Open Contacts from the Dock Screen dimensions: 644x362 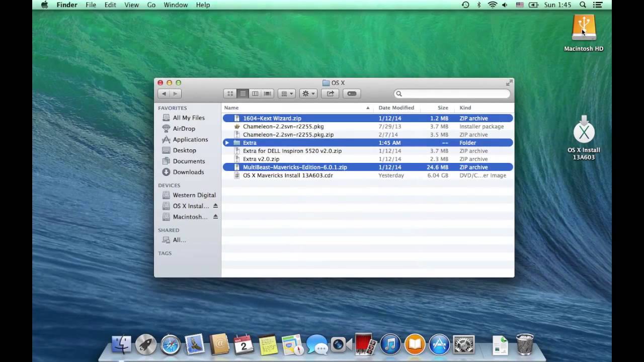click(219, 344)
